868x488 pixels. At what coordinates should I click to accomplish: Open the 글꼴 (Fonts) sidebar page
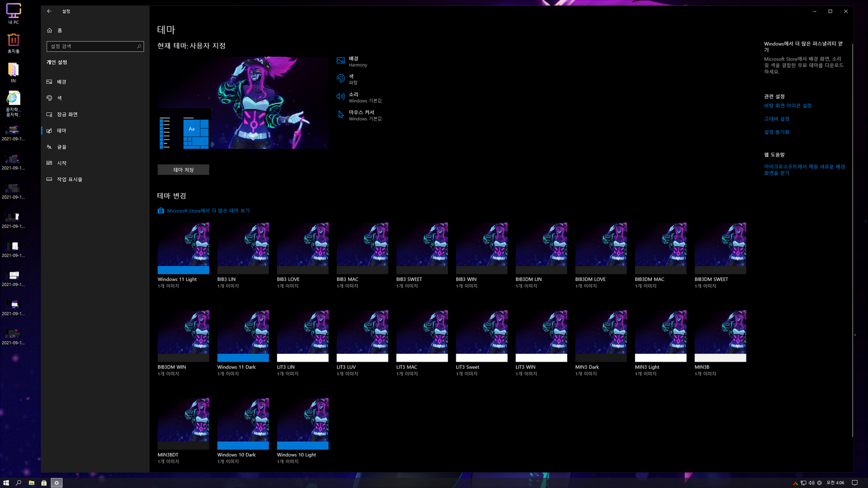point(95,147)
